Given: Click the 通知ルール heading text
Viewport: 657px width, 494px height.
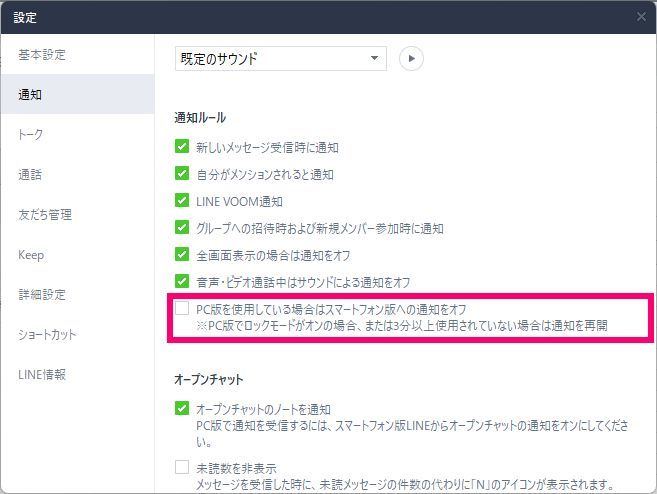Looking at the screenshot, I should point(200,118).
